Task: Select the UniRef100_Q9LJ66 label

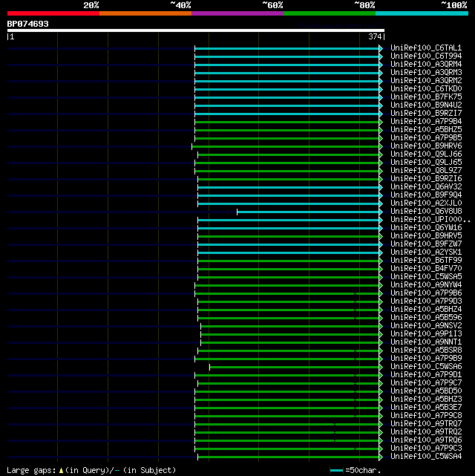Action: (426, 154)
